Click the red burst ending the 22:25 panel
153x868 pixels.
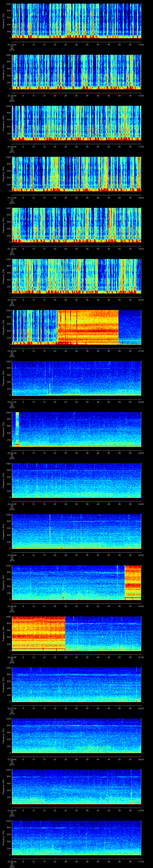click(x=133, y=582)
